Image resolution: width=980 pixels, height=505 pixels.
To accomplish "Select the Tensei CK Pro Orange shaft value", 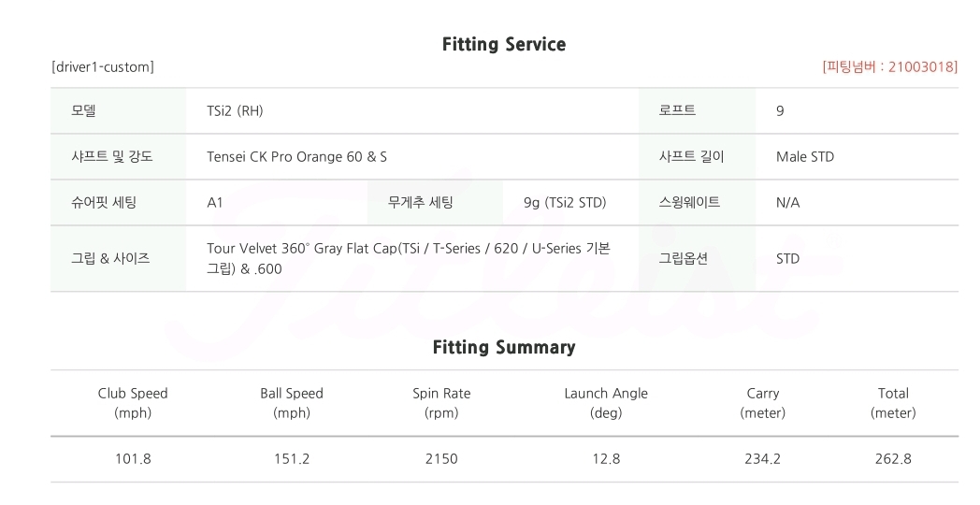I will (x=296, y=156).
